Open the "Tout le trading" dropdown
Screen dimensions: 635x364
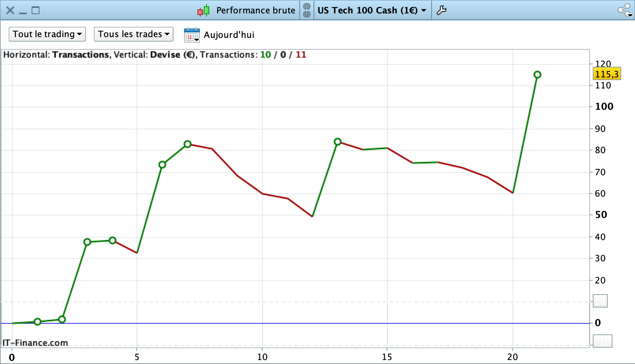(x=47, y=34)
